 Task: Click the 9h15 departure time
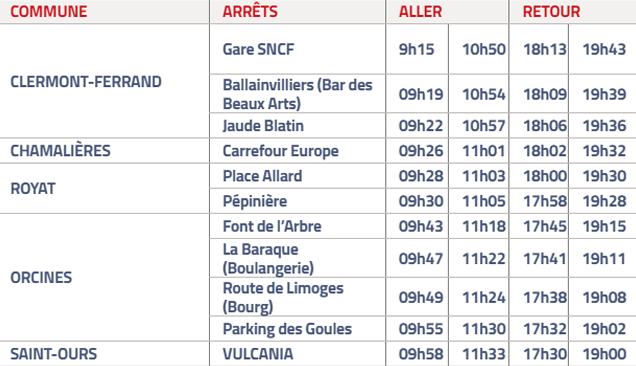[416, 49]
